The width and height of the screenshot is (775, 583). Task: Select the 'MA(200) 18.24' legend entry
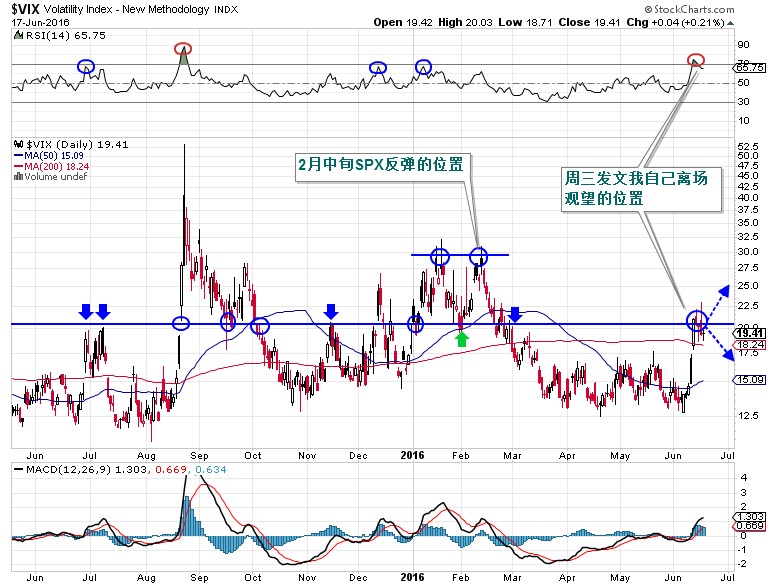[x=57, y=167]
